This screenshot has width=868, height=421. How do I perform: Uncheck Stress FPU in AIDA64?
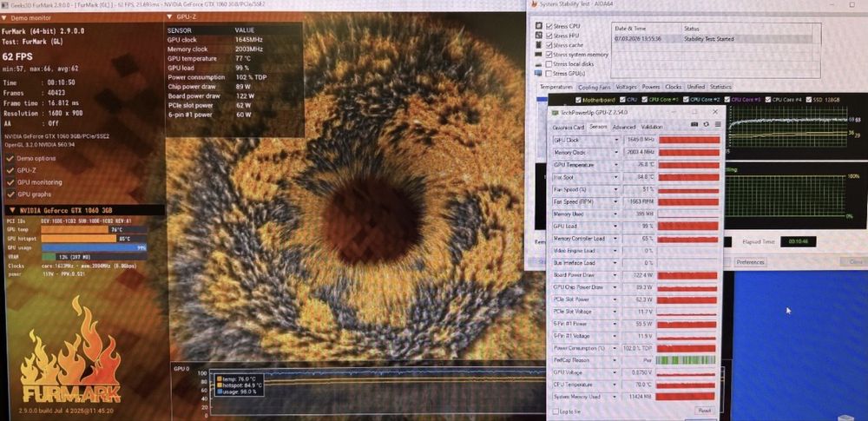tap(549, 36)
